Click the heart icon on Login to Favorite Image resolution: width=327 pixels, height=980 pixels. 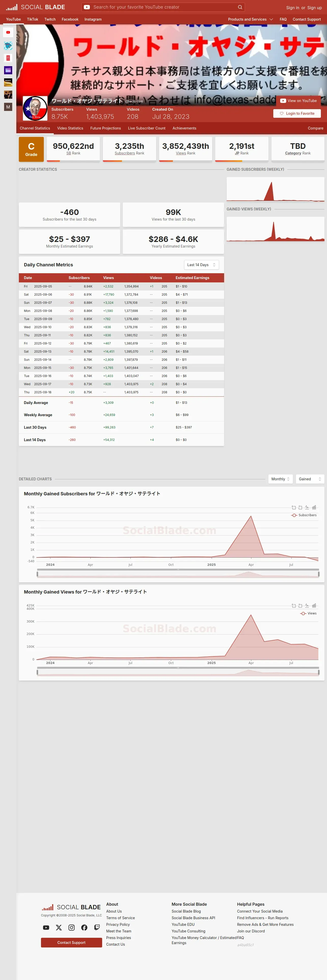282,113
